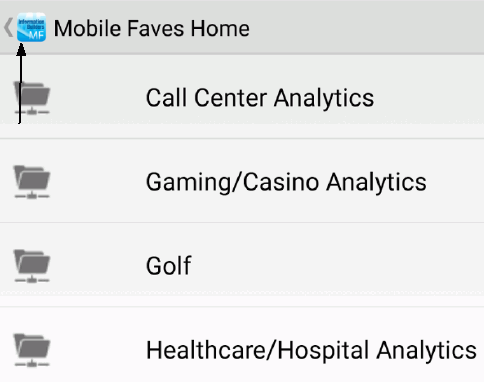
Task: Click the Golf shared folder icon
Action: coord(32,266)
